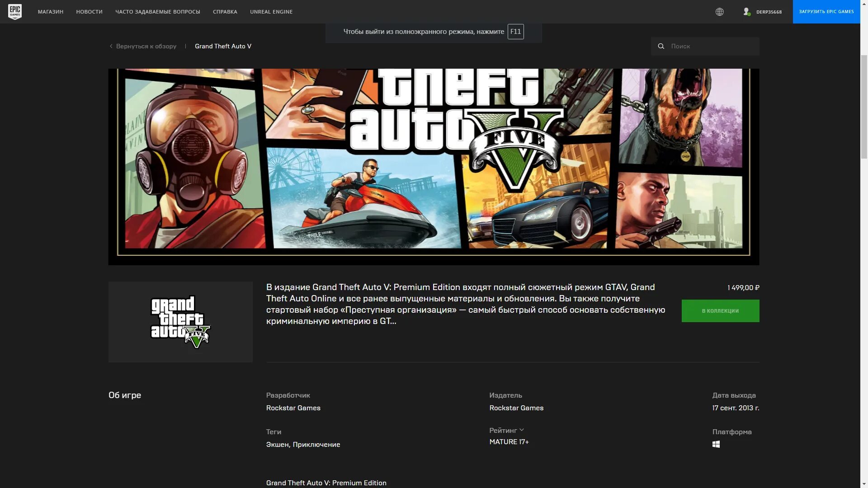The height and width of the screenshot is (488, 868).
Task: Open the DERP35668 account menu
Action: [769, 12]
